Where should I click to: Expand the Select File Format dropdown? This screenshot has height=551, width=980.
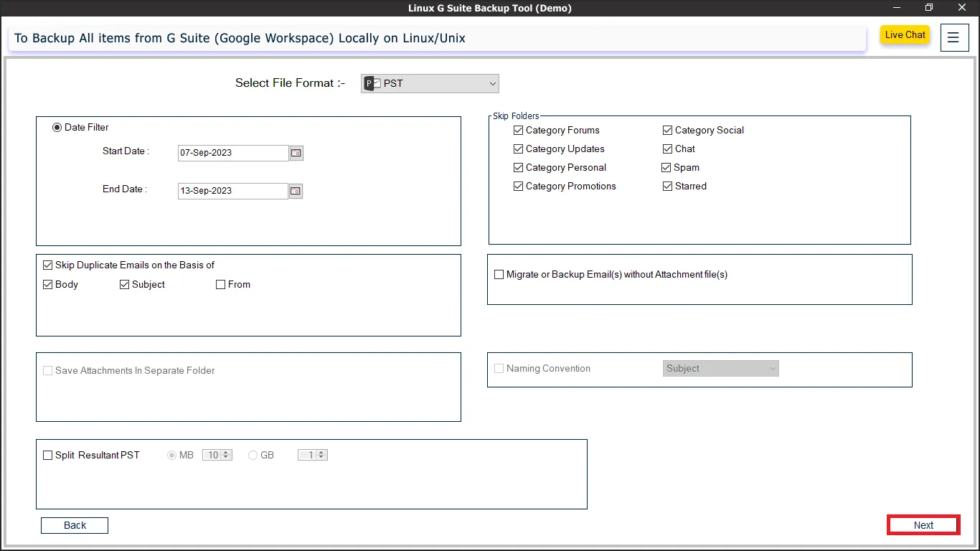430,84
